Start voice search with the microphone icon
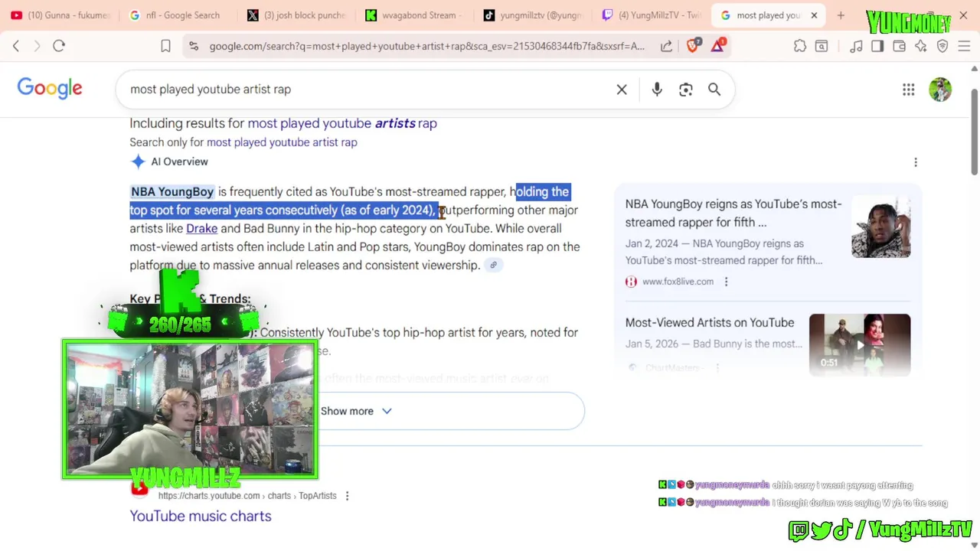Screen dimensions: 980x551 [x=657, y=90]
